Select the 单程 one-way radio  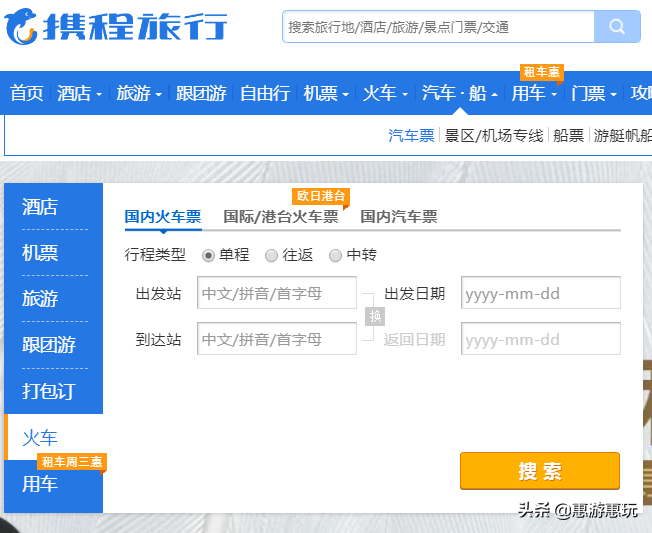208,255
